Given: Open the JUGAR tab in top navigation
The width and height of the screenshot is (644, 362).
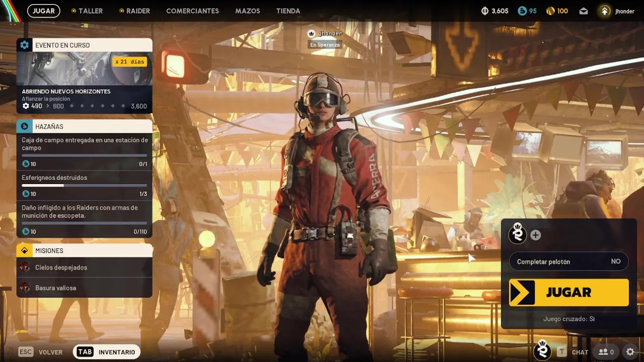Looking at the screenshot, I should 44,11.
